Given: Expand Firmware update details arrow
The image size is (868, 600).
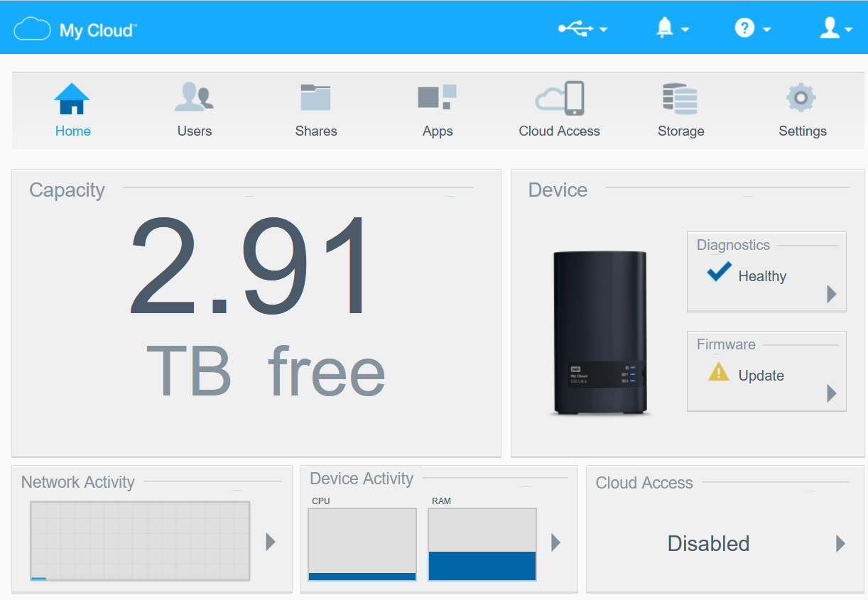Looking at the screenshot, I should click(832, 393).
